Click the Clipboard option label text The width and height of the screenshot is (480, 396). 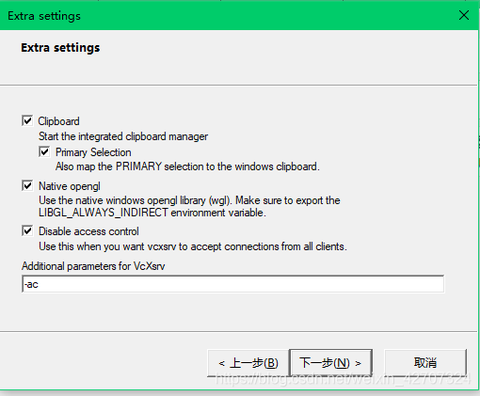coord(59,121)
